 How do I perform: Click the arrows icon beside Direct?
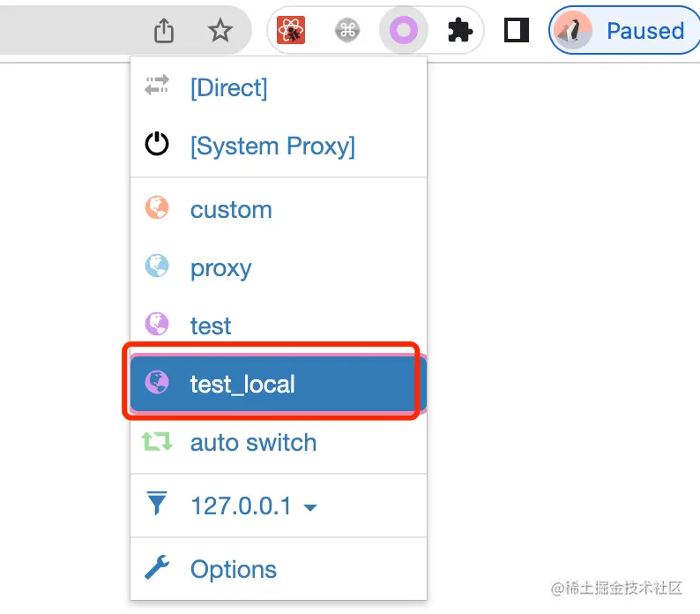coord(157,85)
